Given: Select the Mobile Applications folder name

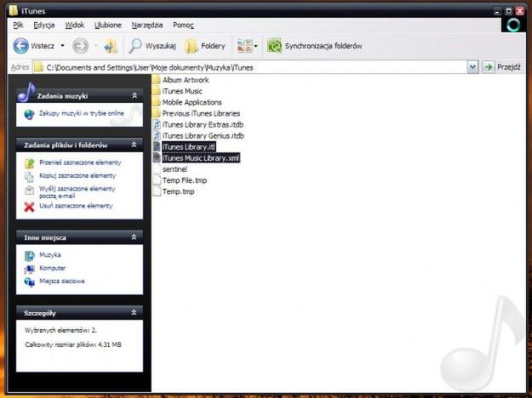Looking at the screenshot, I should click(x=192, y=102).
